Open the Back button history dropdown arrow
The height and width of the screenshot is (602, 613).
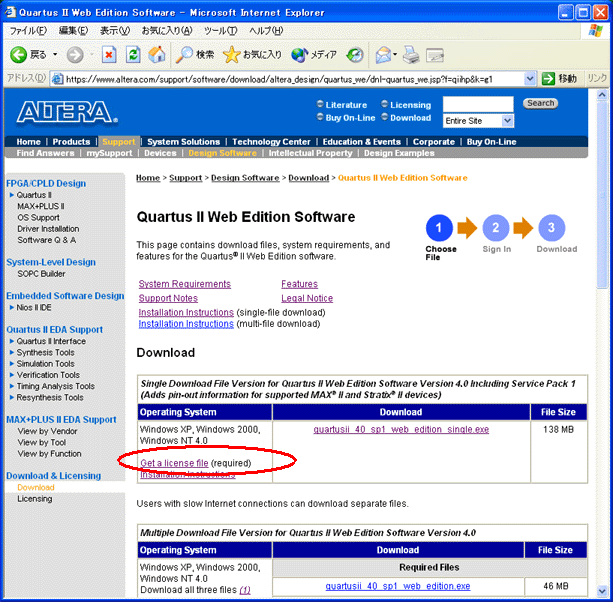point(55,54)
